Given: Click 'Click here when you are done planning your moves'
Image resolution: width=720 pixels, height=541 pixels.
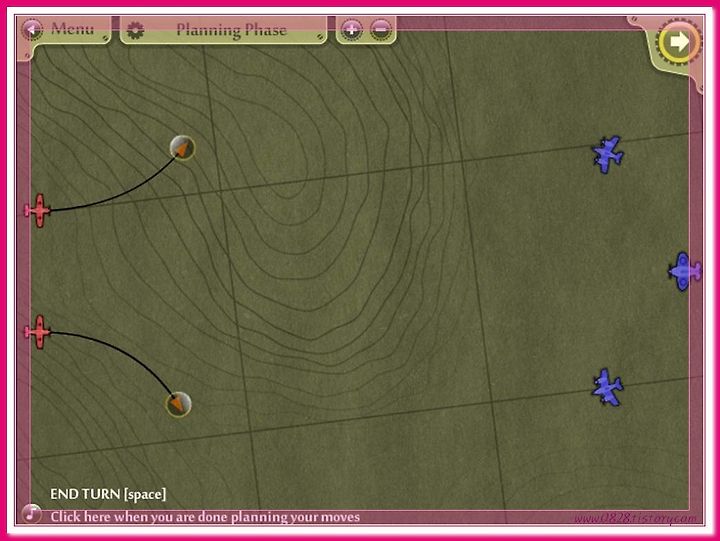Looking at the screenshot, I should click(205, 517).
